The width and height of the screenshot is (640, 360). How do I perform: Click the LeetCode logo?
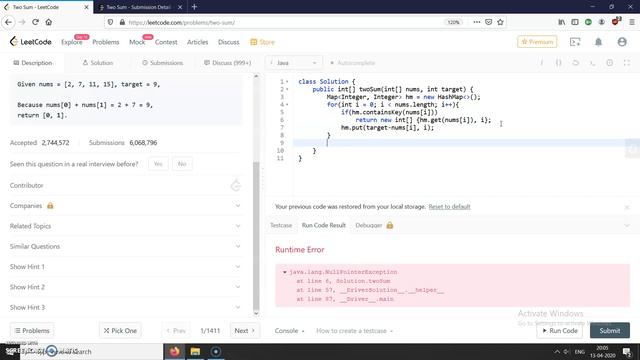coord(31,42)
